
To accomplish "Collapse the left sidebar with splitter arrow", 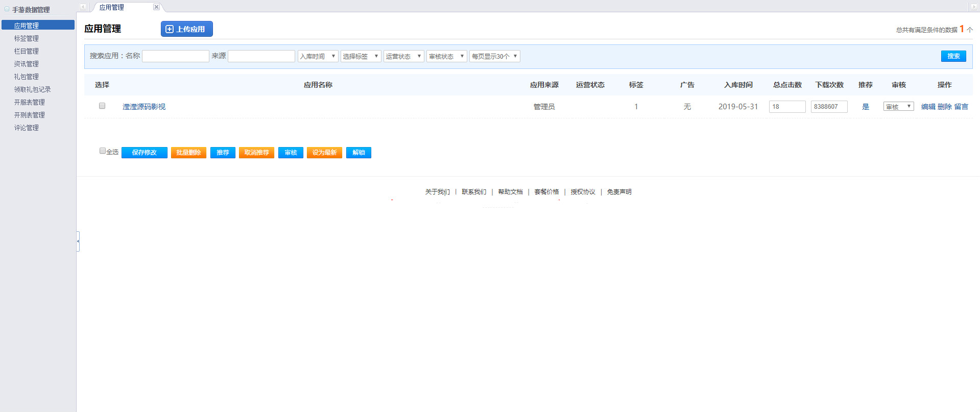I will click(x=78, y=241).
